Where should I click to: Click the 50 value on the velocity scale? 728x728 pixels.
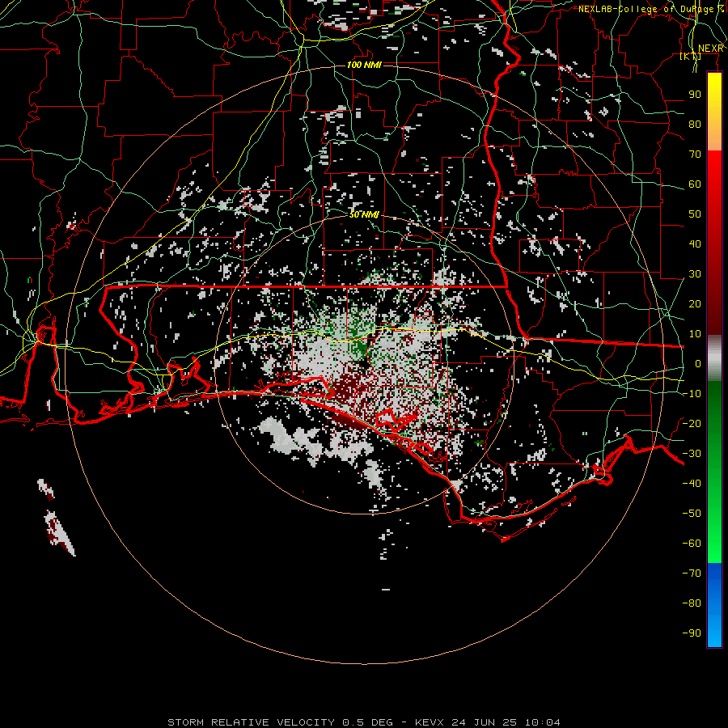click(x=695, y=214)
